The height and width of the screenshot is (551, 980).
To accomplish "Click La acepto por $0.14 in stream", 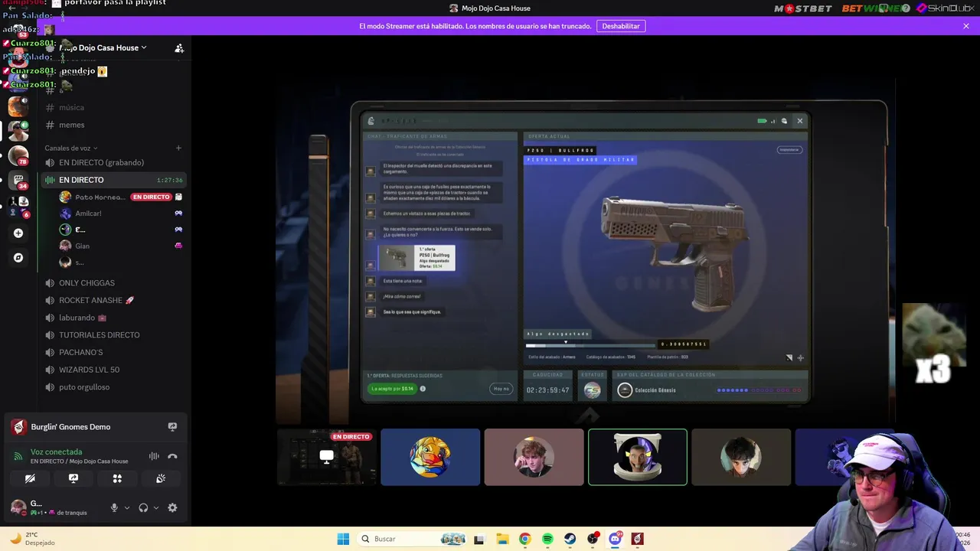I will pos(392,389).
